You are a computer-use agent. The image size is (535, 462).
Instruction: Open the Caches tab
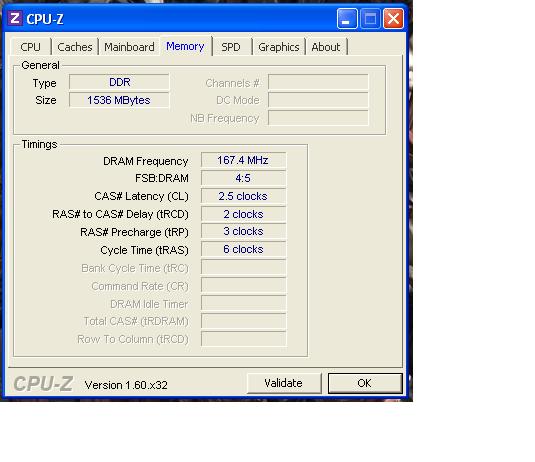click(x=75, y=47)
